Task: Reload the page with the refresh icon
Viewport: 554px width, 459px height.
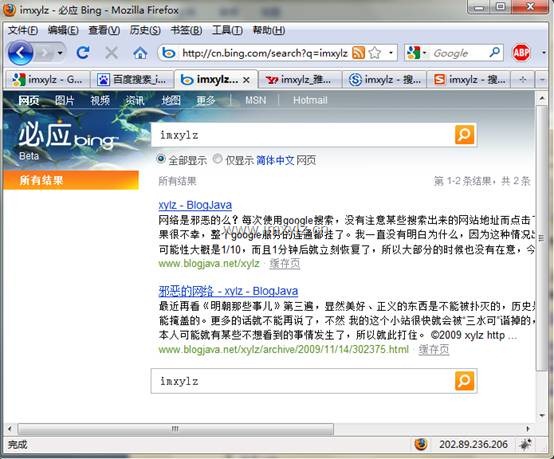Action: 83,53
